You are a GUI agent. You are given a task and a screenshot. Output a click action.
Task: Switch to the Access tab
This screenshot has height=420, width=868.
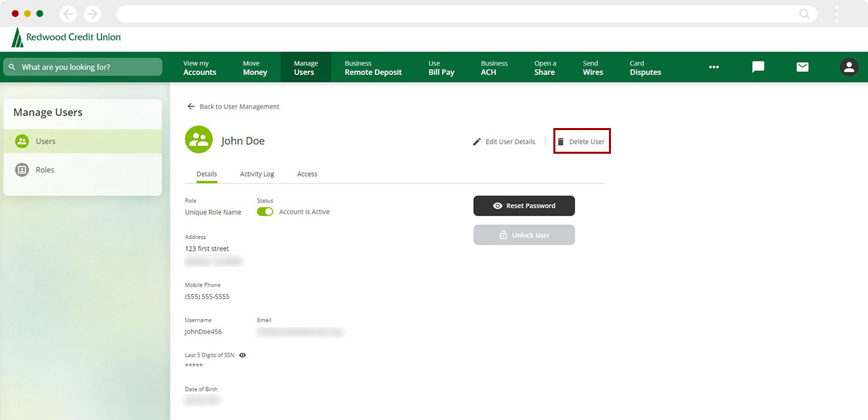coord(307,174)
